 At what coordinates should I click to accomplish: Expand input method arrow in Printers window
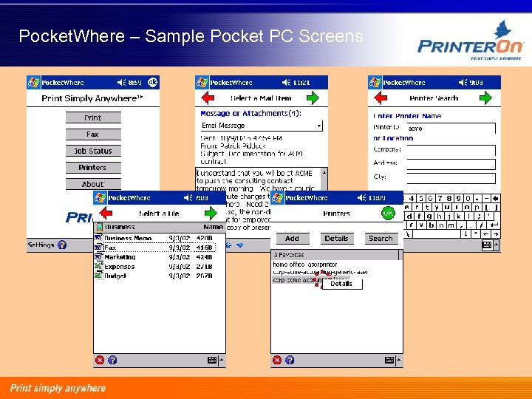pyautogui.click(x=399, y=360)
